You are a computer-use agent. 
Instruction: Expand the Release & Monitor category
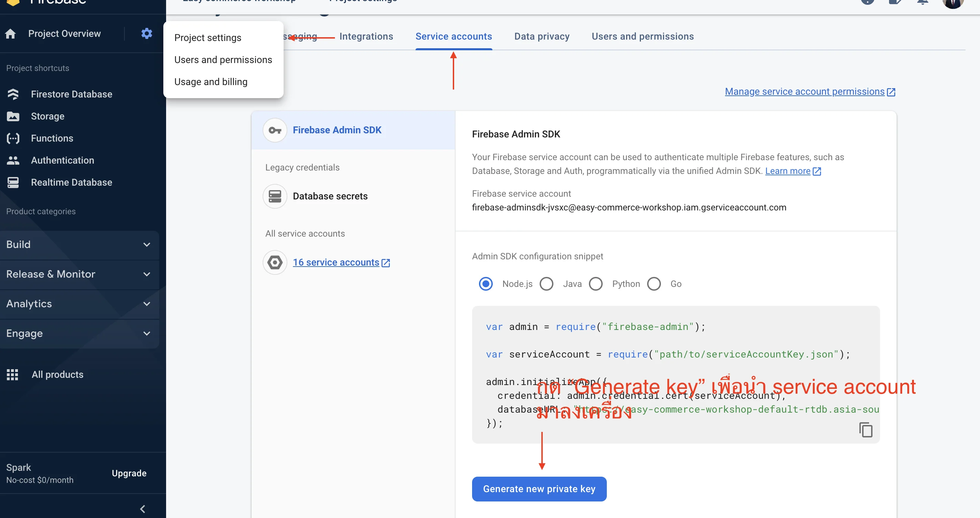pos(80,274)
